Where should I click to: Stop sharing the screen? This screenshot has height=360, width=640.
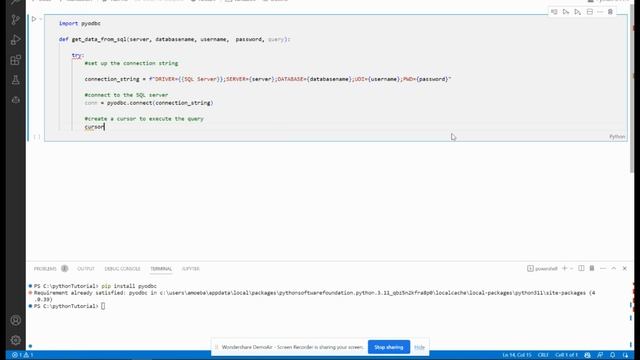coord(389,347)
